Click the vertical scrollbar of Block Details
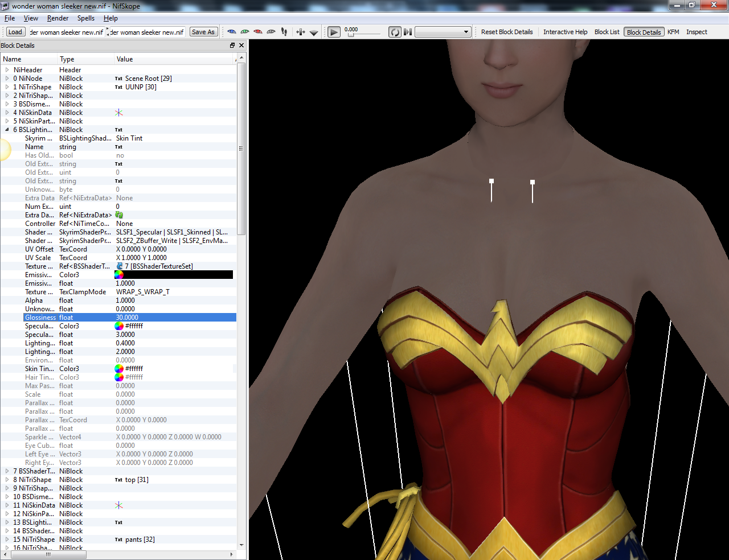 [x=241, y=149]
